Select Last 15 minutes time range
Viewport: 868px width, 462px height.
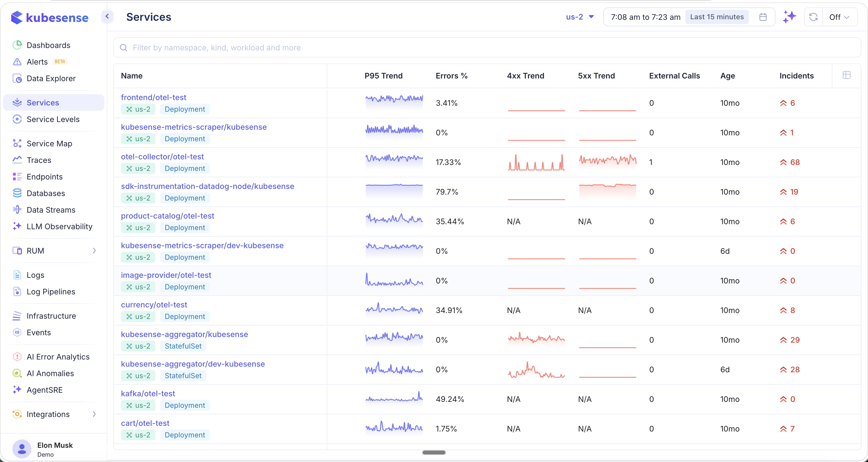coord(717,17)
